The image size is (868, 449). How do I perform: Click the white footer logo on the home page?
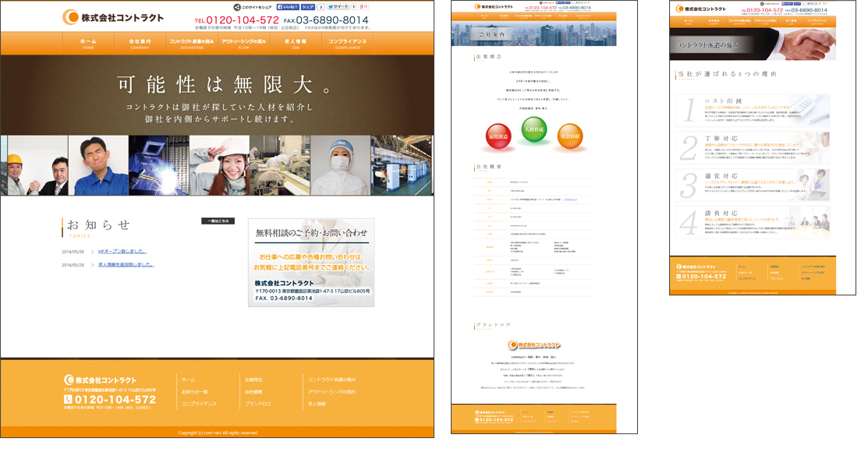point(100,380)
